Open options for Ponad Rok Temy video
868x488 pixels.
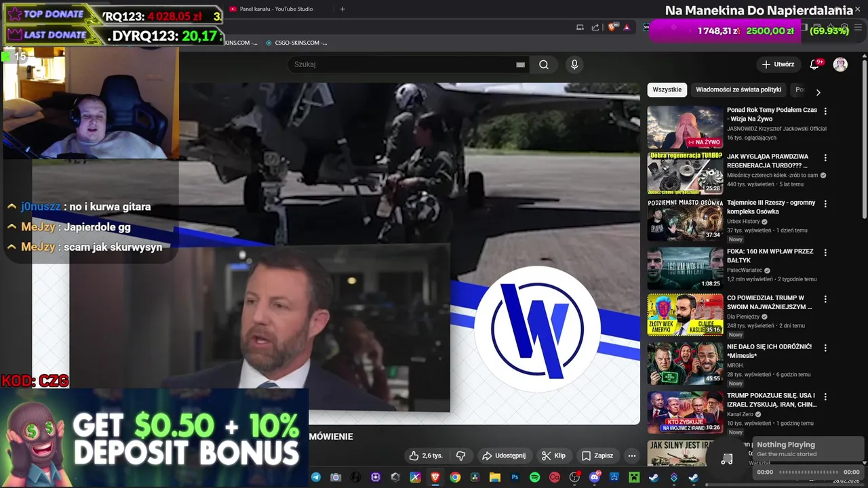point(825,110)
